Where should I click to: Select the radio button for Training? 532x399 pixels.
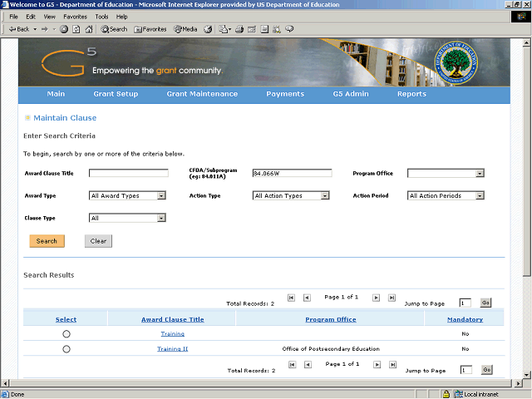click(66, 334)
